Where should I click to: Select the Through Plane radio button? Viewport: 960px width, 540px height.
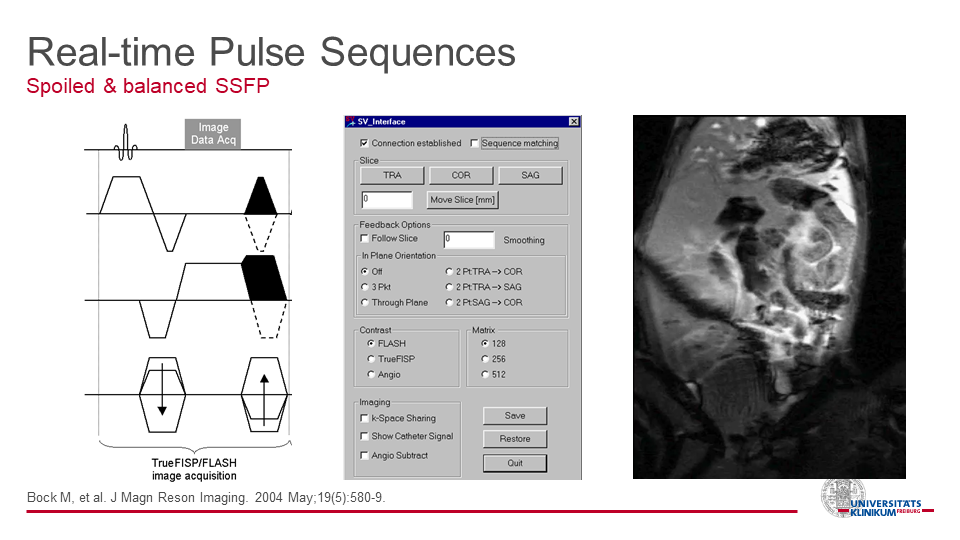(364, 303)
